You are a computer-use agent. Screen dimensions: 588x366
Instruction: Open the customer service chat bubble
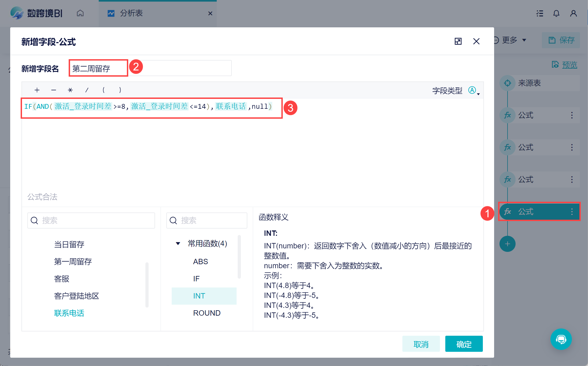coord(561,339)
